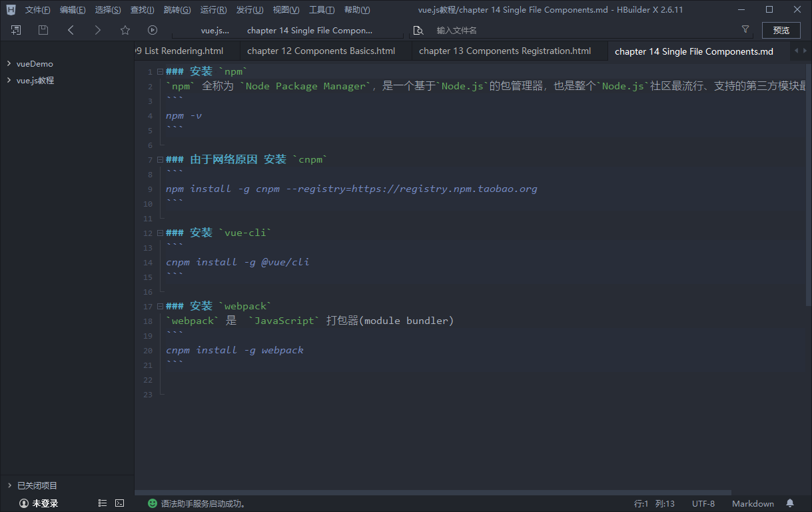
Task: Open the 选择(S) menu
Action: (x=108, y=10)
